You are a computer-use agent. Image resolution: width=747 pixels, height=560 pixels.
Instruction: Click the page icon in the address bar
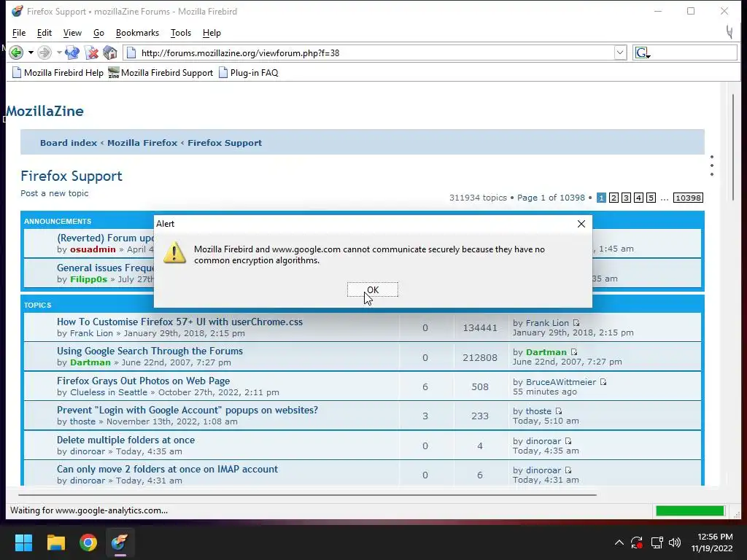(x=131, y=52)
